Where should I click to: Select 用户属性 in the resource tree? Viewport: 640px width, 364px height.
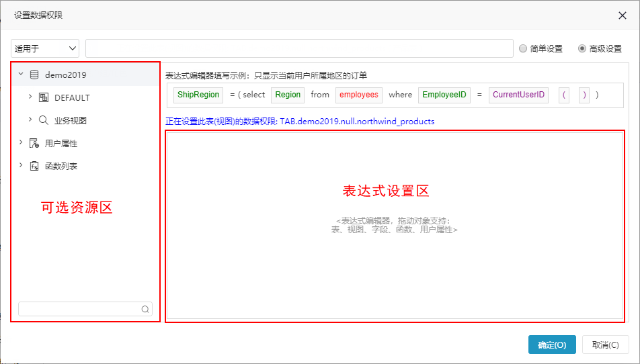click(61, 144)
